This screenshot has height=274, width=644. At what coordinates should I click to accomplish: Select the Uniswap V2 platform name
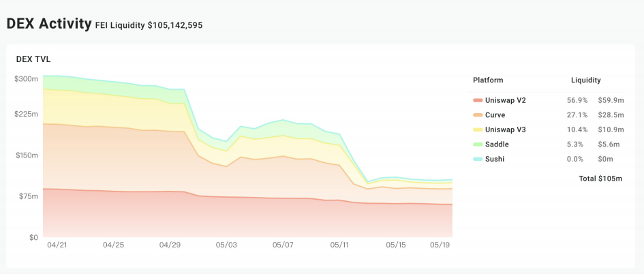tap(506, 100)
